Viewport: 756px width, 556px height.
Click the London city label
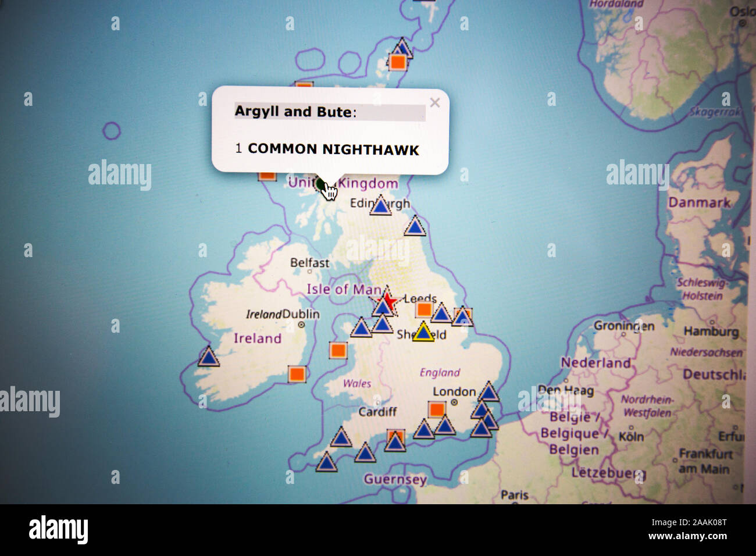click(x=454, y=391)
